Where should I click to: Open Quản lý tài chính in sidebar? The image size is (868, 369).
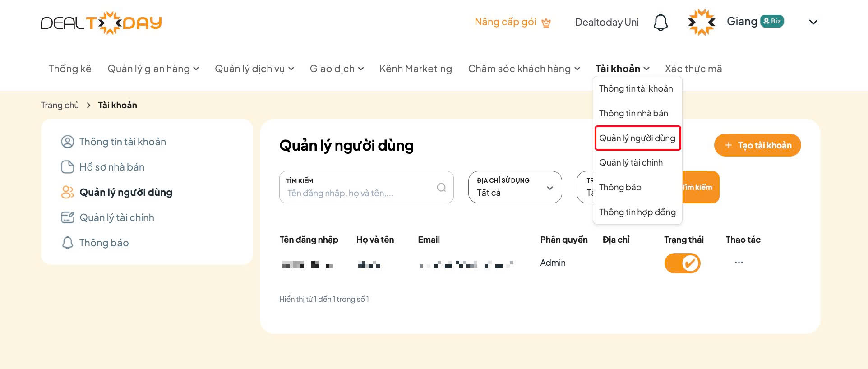click(x=116, y=217)
